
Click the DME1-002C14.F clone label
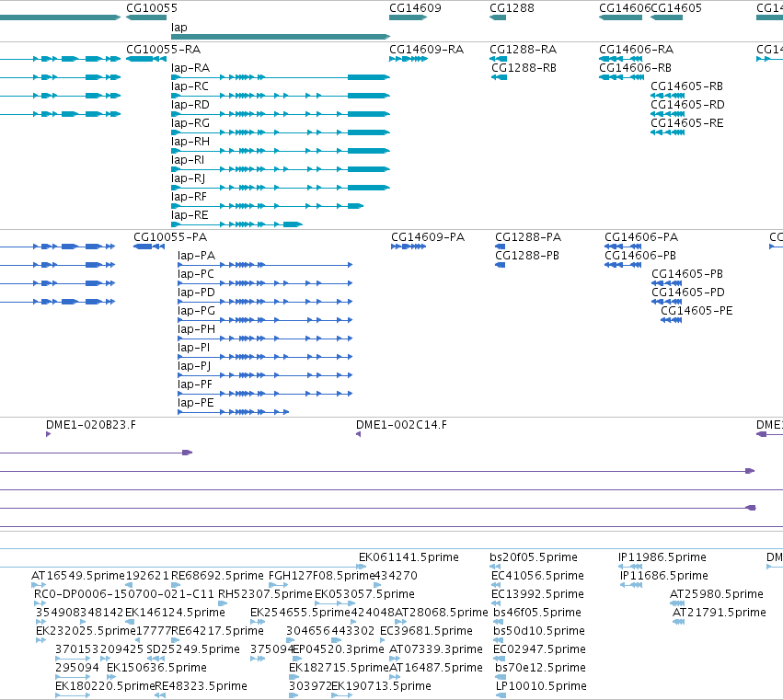click(401, 425)
